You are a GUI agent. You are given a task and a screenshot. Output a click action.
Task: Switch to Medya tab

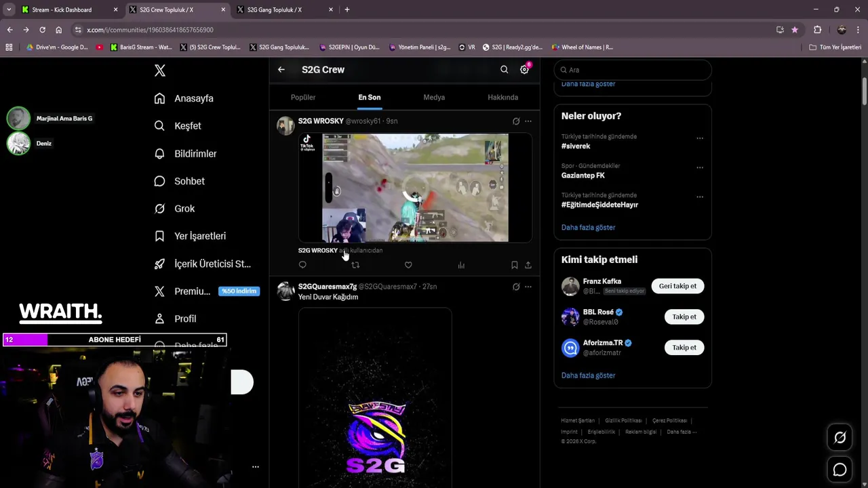coord(434,97)
